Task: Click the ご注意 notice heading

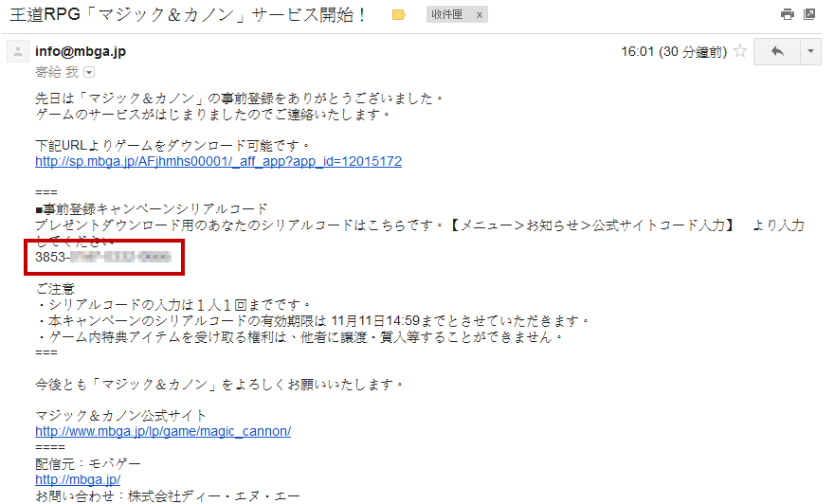Action: pos(55,289)
